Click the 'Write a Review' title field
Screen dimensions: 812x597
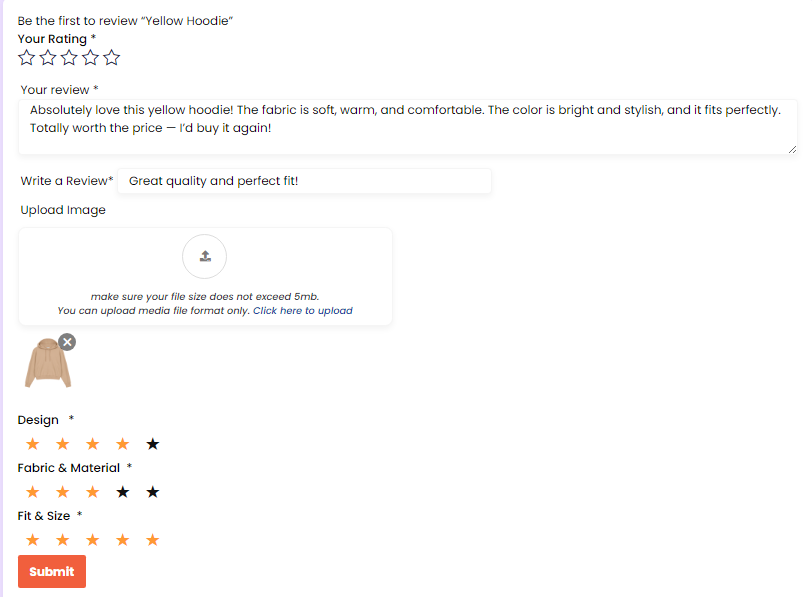click(304, 181)
